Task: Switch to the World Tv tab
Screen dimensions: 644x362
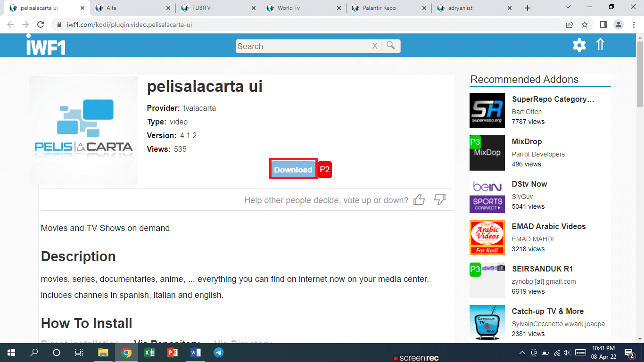Action: click(x=303, y=8)
